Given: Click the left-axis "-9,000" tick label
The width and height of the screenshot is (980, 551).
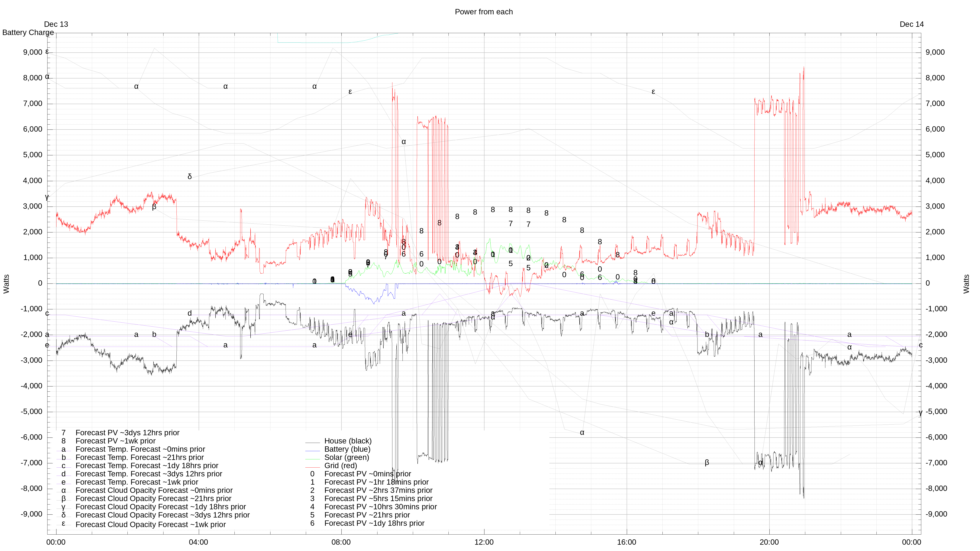Looking at the screenshot, I should (x=32, y=514).
